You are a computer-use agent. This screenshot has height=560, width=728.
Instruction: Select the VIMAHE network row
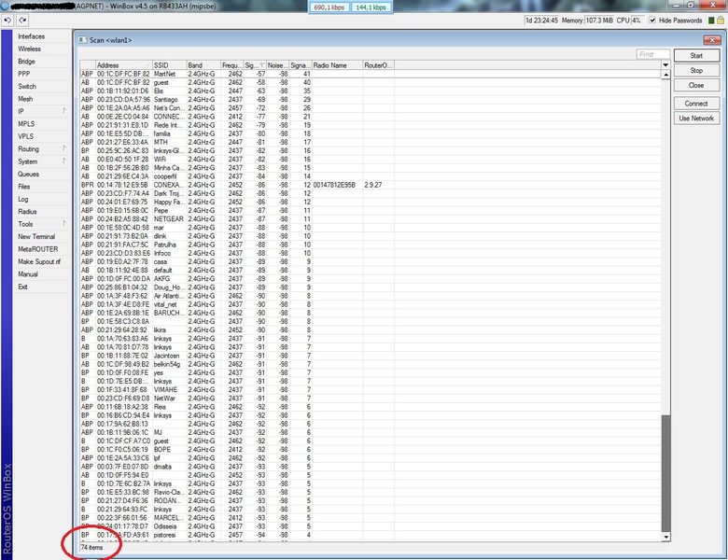[x=370, y=389]
